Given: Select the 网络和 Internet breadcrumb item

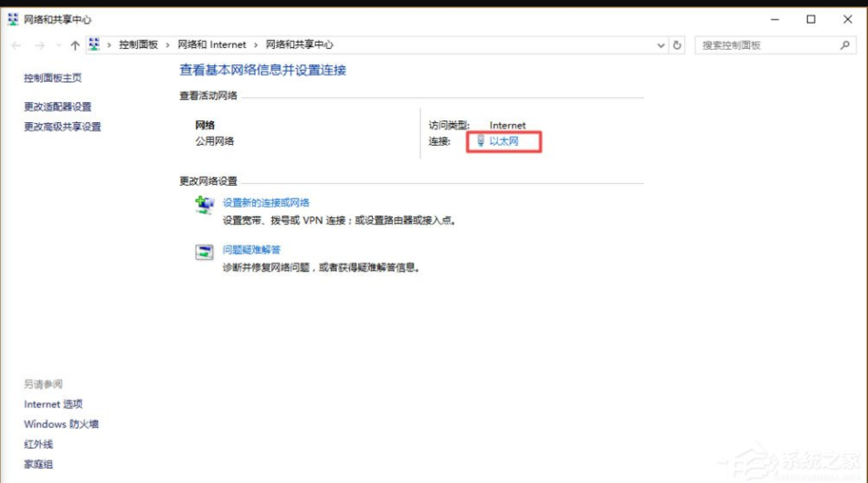Looking at the screenshot, I should (x=211, y=45).
